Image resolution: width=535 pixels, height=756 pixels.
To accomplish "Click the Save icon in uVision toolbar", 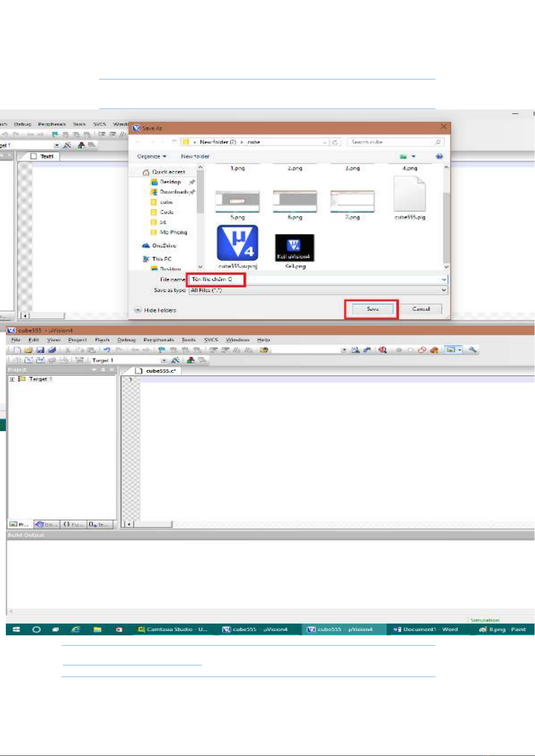I will (x=40, y=350).
